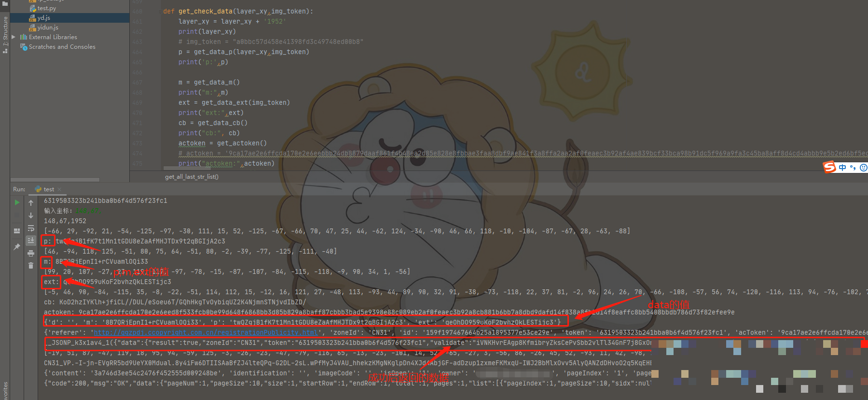Toggle soft-wrap in the Run console

[x=31, y=228]
